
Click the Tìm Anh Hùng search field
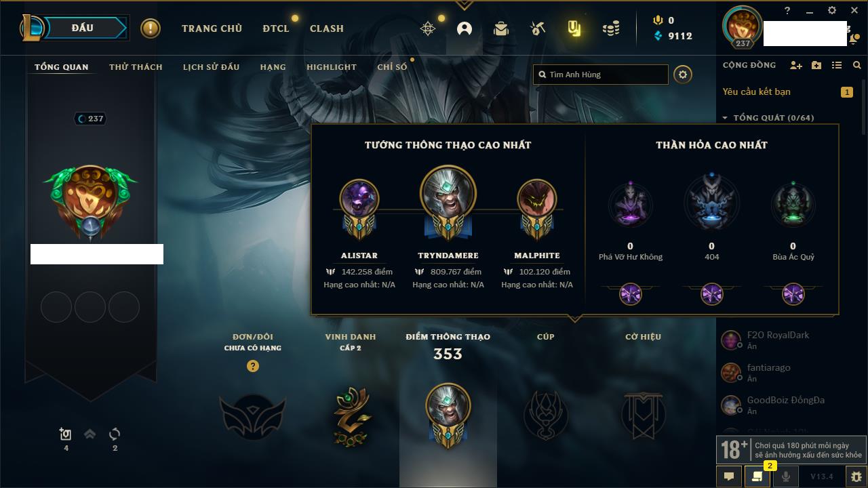[601, 75]
